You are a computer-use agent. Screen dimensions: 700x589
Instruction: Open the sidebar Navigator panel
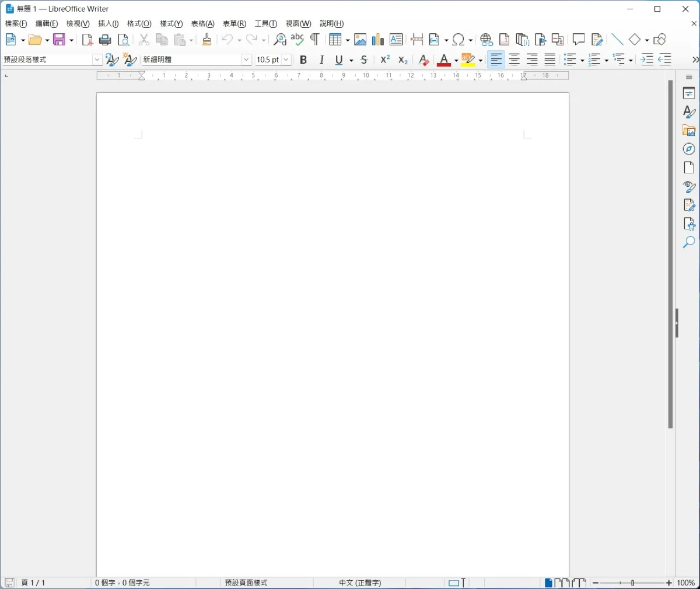[x=689, y=149]
